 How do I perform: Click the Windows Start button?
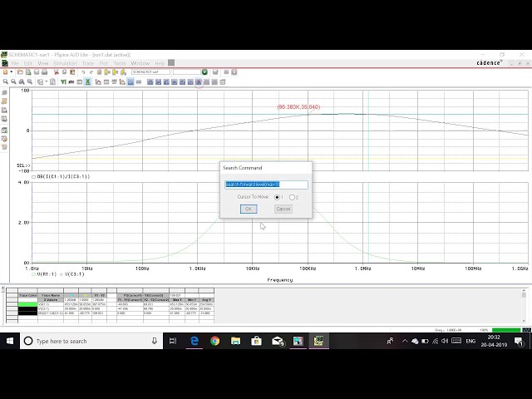(x=10, y=341)
